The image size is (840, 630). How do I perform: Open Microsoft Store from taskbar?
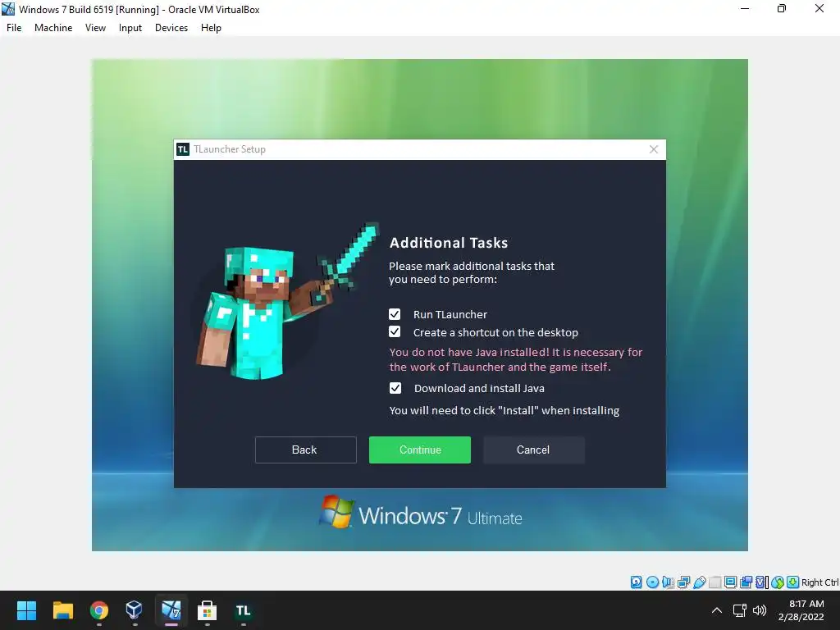click(x=207, y=610)
